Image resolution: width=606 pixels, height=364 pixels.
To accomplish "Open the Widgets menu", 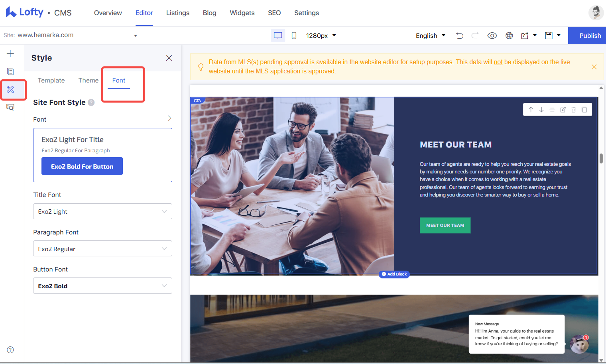I will [x=242, y=13].
